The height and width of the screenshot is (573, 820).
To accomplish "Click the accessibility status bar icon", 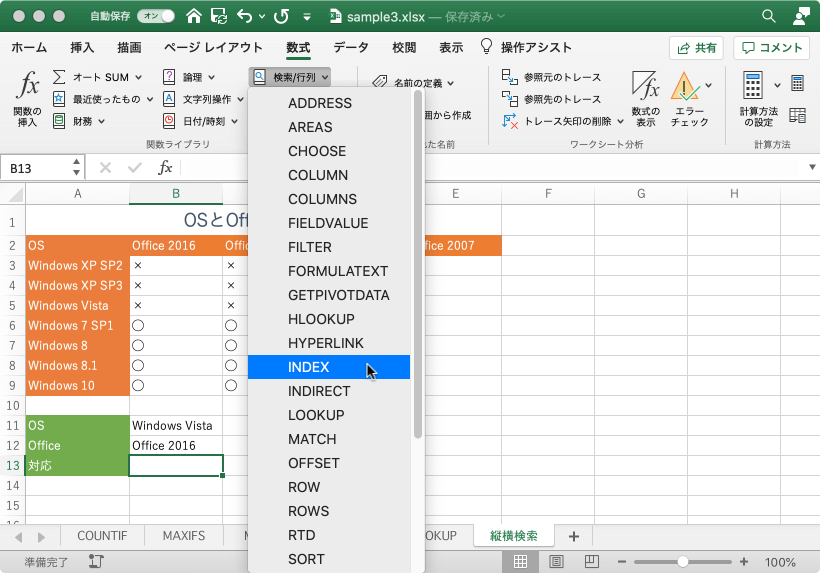I will tap(96, 561).
